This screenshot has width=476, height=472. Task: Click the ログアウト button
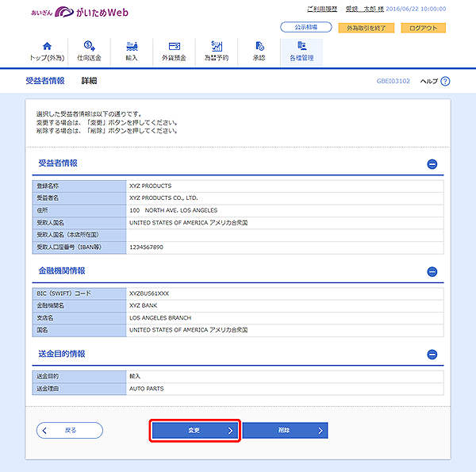point(423,28)
